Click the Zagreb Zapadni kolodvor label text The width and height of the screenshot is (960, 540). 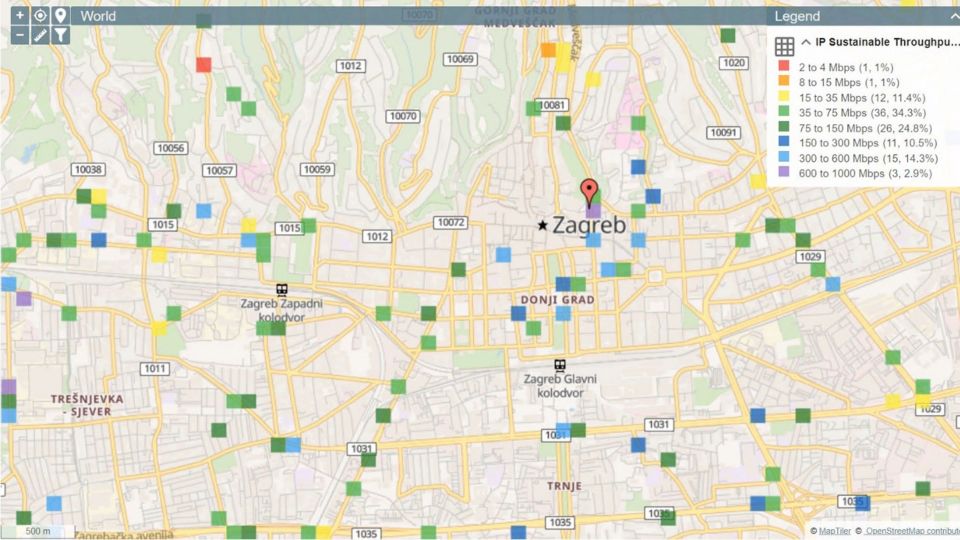click(282, 310)
